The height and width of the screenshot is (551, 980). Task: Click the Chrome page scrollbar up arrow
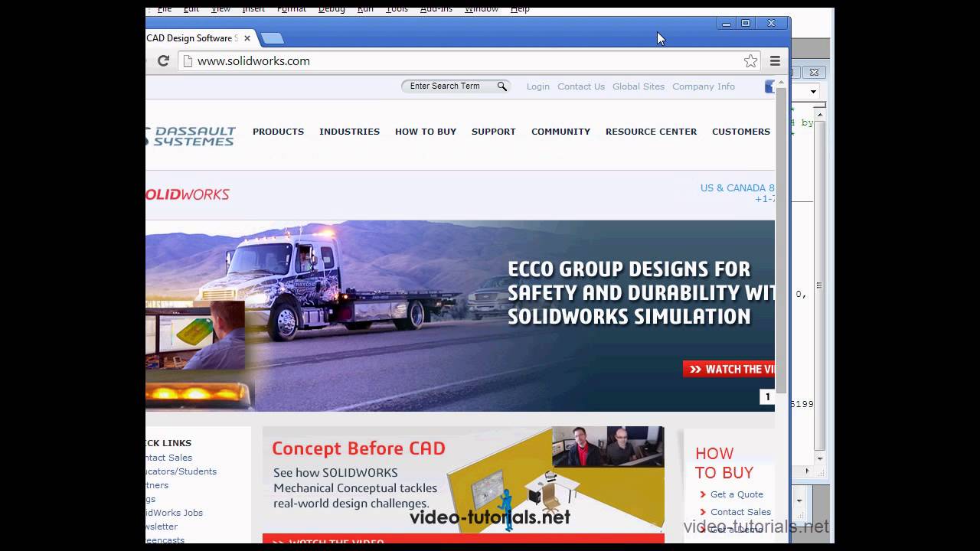click(781, 82)
